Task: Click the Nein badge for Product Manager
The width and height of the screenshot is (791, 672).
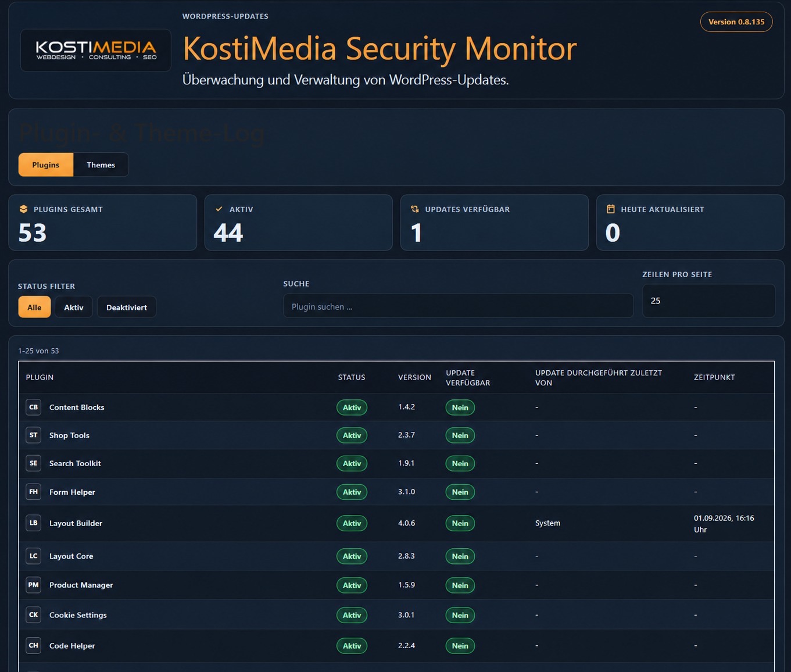Action: click(x=460, y=585)
